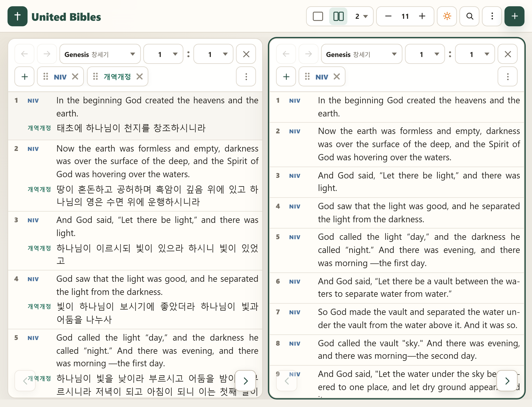Remove NIV translation from right pane

click(337, 77)
